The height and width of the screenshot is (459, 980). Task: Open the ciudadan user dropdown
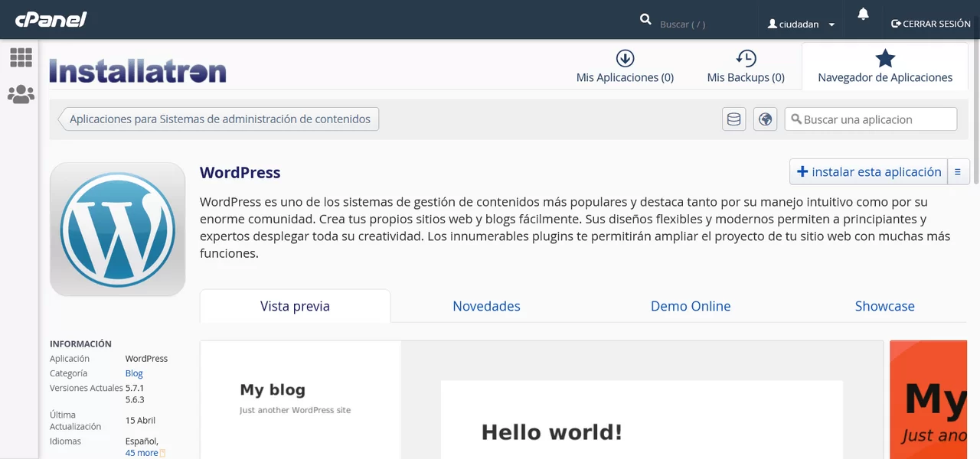(801, 24)
